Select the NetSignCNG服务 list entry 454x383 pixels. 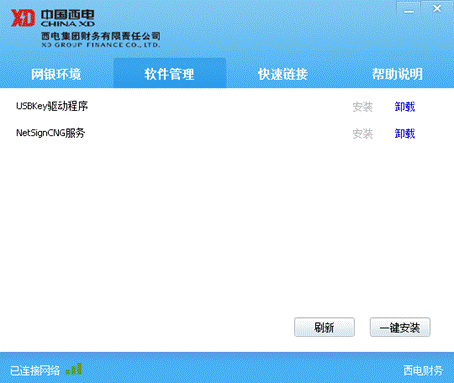(51, 133)
